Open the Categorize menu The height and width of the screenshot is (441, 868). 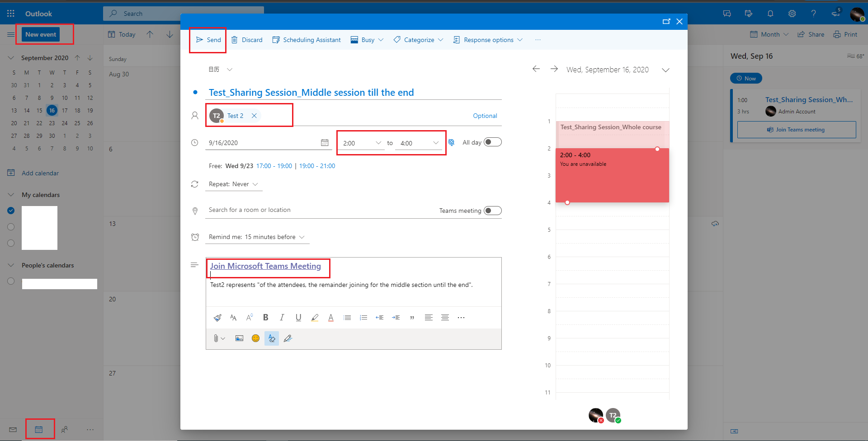[418, 40]
